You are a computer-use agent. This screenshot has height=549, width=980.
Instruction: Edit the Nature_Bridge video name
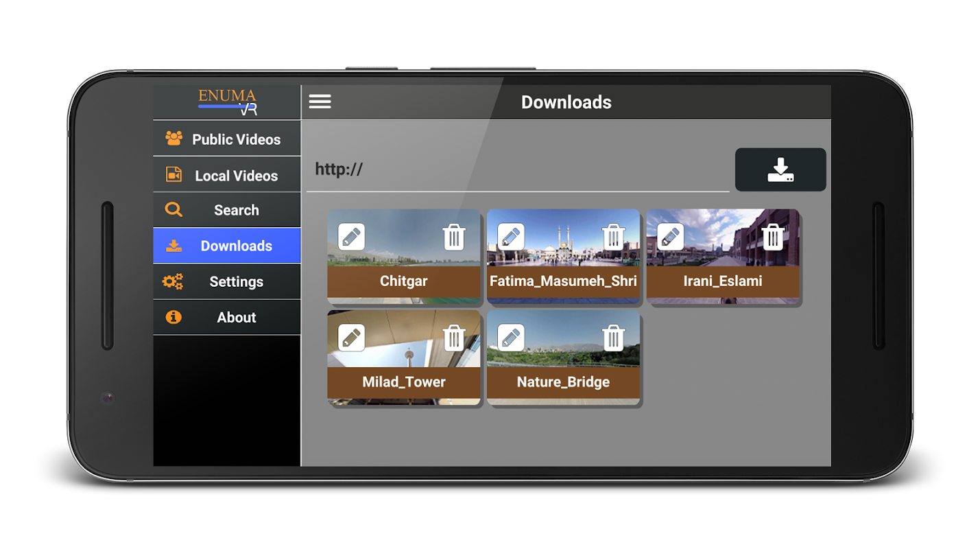[510, 338]
